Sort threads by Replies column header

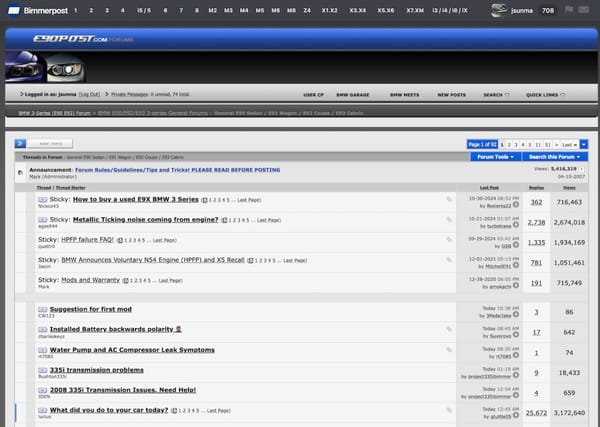[536, 188]
